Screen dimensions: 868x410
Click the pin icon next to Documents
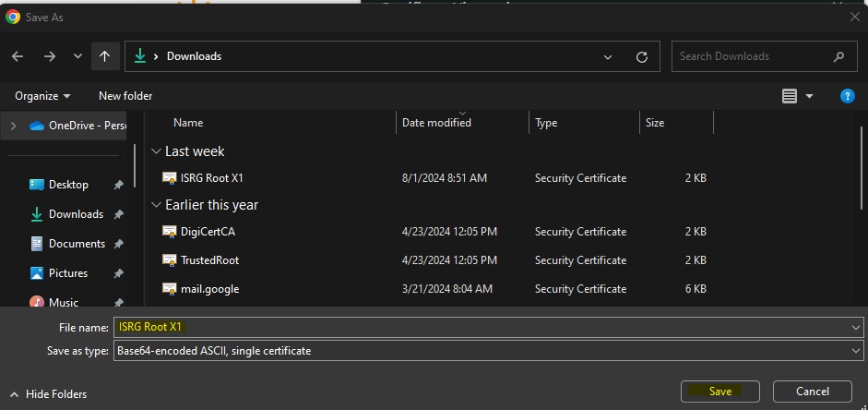click(x=118, y=244)
